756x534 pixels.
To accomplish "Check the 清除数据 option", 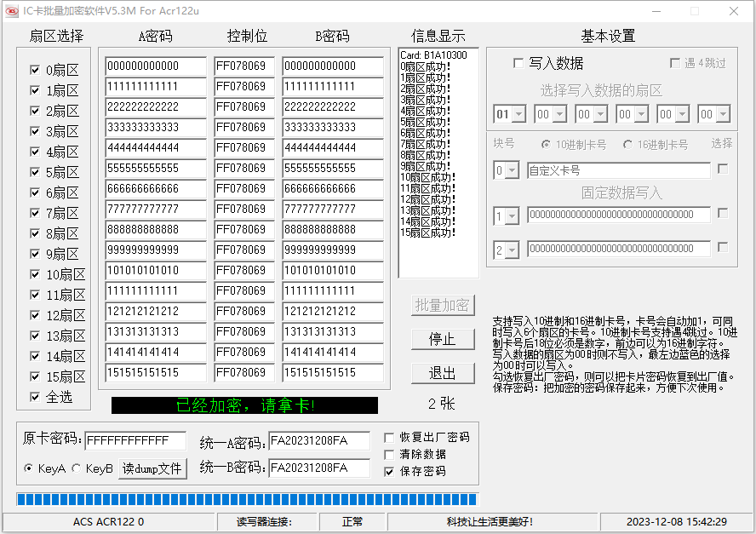I will pos(389,455).
